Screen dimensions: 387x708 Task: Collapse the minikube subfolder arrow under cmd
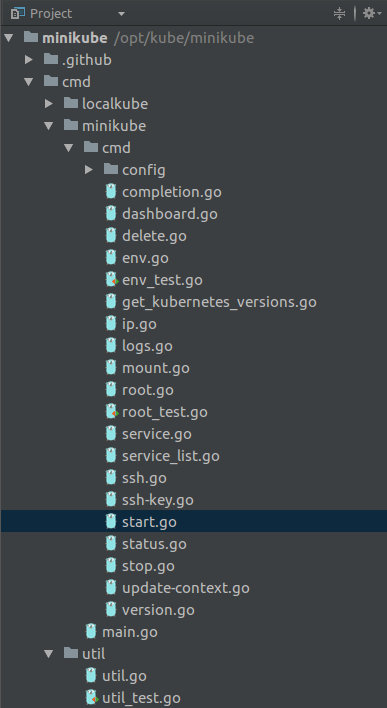[x=49, y=126]
